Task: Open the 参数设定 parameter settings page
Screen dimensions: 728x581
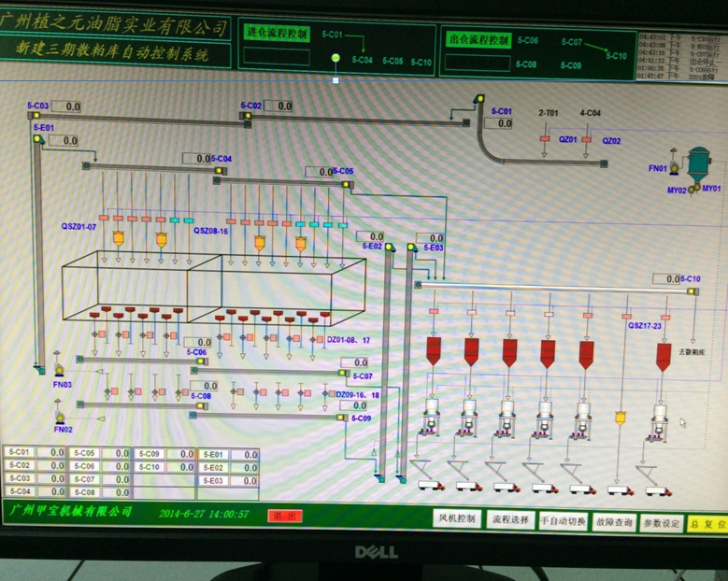Action: pos(662,523)
